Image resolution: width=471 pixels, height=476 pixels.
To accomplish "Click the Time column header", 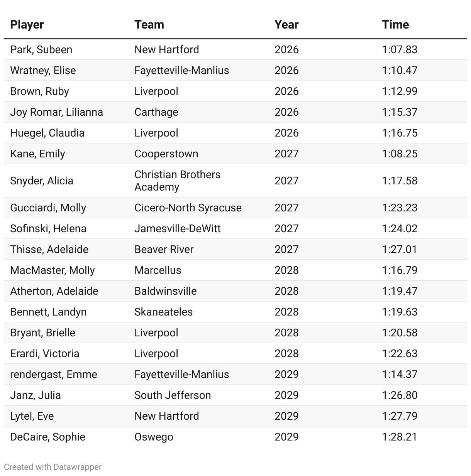I will pos(395,25).
